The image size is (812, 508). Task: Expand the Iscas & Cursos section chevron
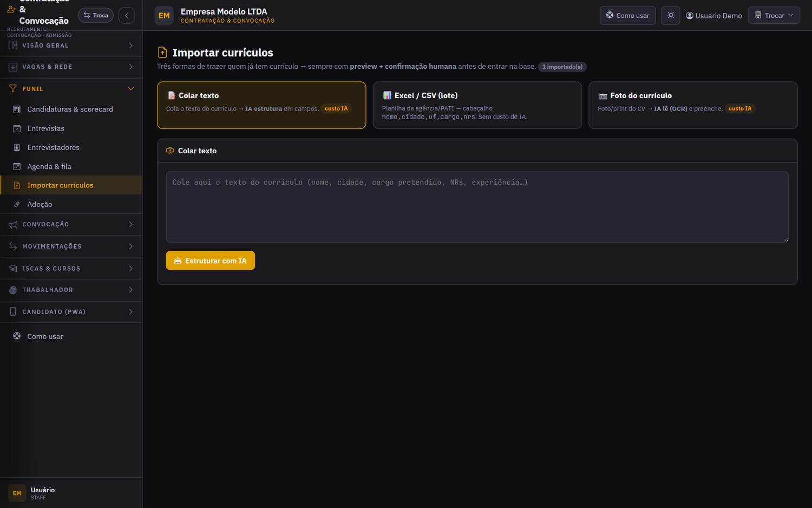[x=130, y=269]
